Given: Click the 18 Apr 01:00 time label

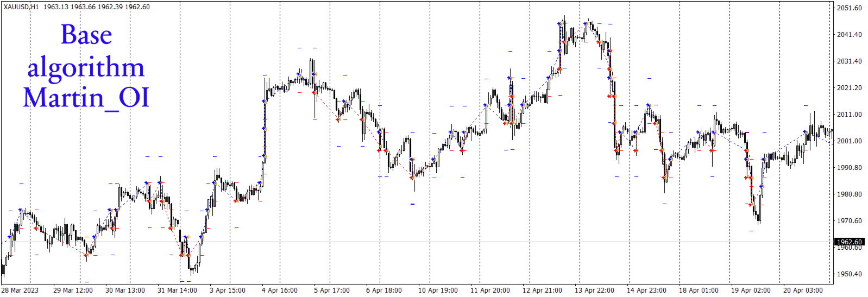Looking at the screenshot, I should 699,290.
